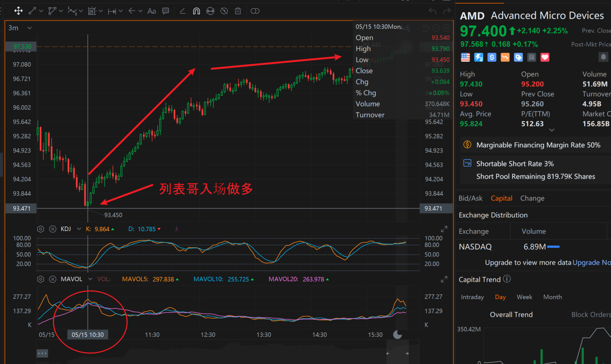This screenshot has width=611, height=364.
Task: Toggle night session moon icon
Action: [x=398, y=335]
